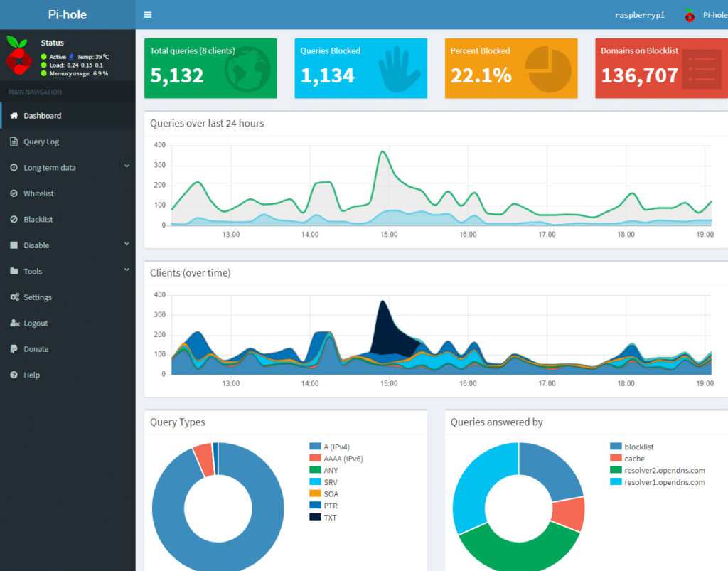Click the Pi-hole title link in header
The height and width of the screenshot is (571, 728).
(x=68, y=14)
